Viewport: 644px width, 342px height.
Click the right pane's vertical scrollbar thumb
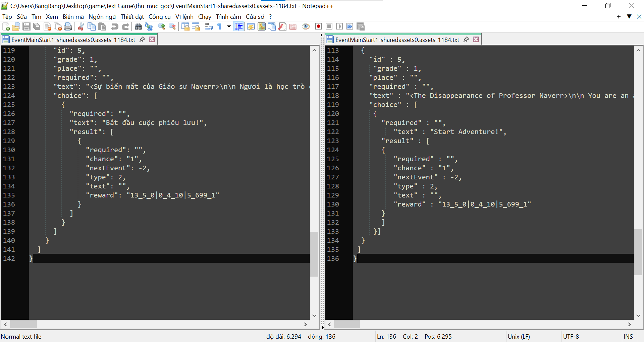638,252
